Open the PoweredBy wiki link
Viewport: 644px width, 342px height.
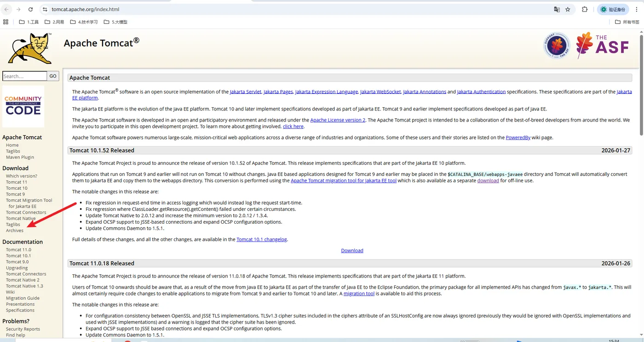(x=518, y=137)
